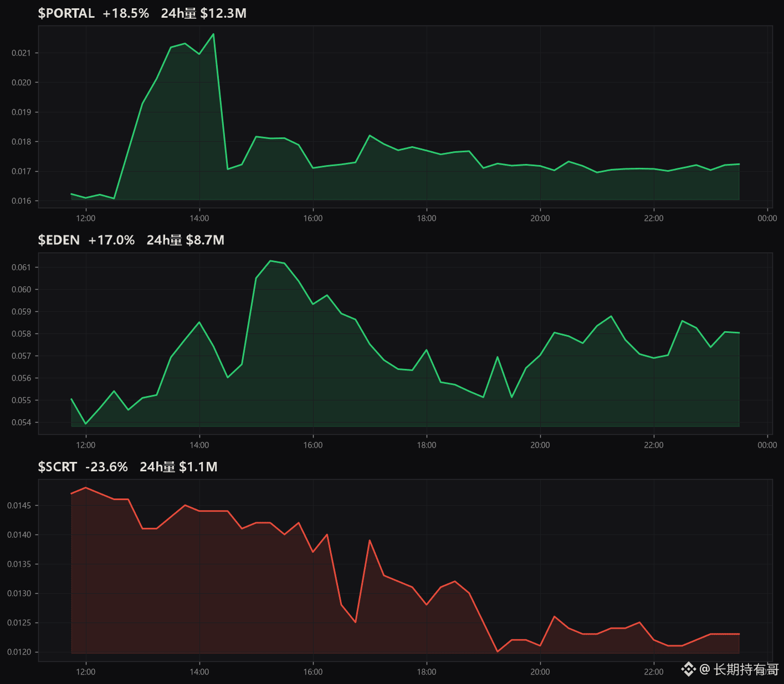784x684 pixels.
Task: Click the 0.017 price axis label
Action: pos(22,171)
